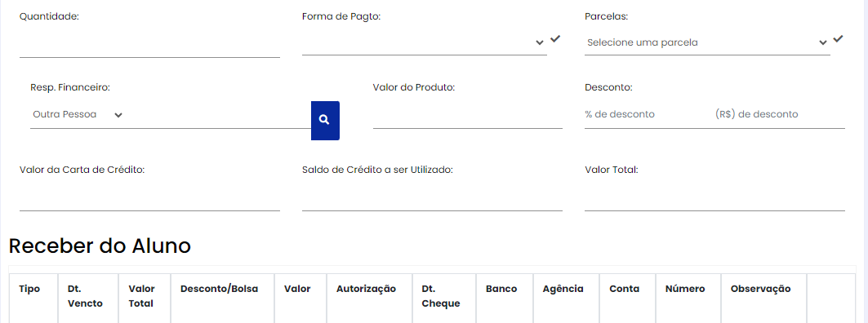Click checkmark icon beside Parcelas dropdown

click(838, 38)
